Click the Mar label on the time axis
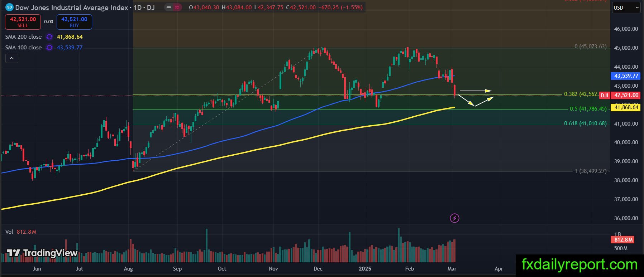The image size is (644, 277). (452, 269)
